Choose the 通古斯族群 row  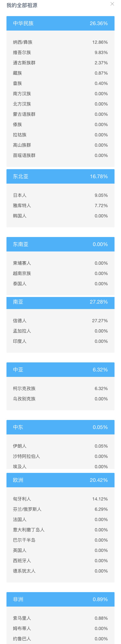(x=60, y=63)
